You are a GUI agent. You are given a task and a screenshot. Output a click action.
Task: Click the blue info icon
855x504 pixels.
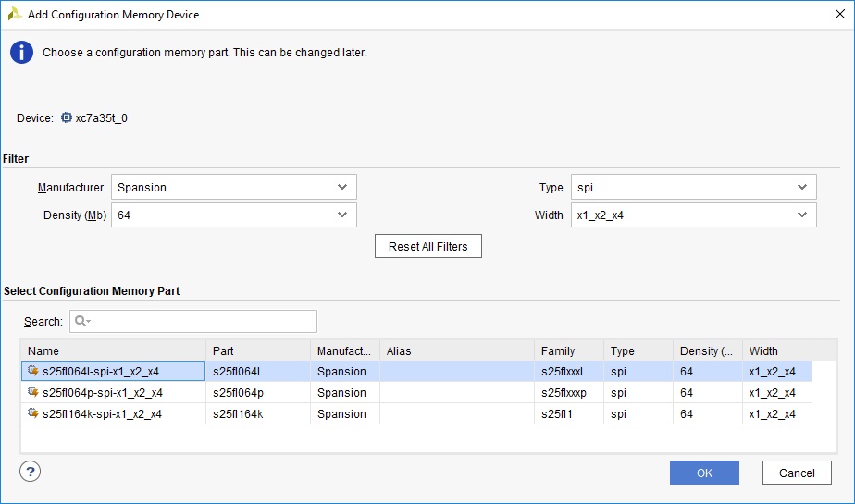22,53
